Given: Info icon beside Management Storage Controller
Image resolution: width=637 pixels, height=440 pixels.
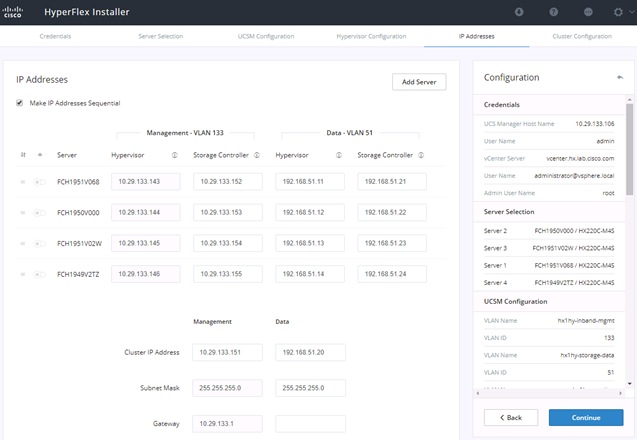Looking at the screenshot, I should coord(257,155).
